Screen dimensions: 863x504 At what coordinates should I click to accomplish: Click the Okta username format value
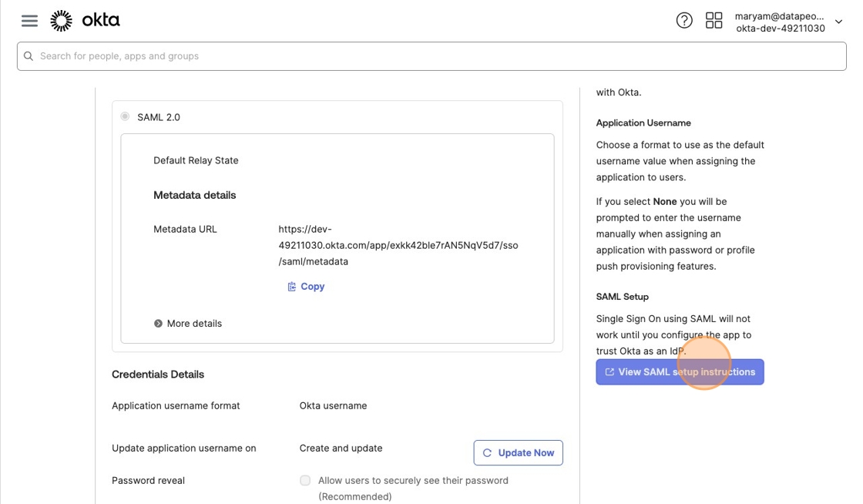tap(333, 406)
